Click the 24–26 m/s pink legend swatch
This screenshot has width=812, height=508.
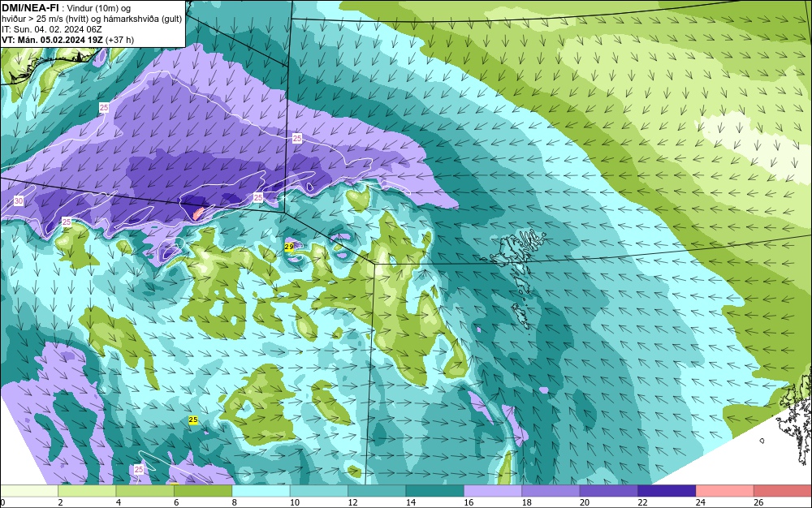click(725, 491)
